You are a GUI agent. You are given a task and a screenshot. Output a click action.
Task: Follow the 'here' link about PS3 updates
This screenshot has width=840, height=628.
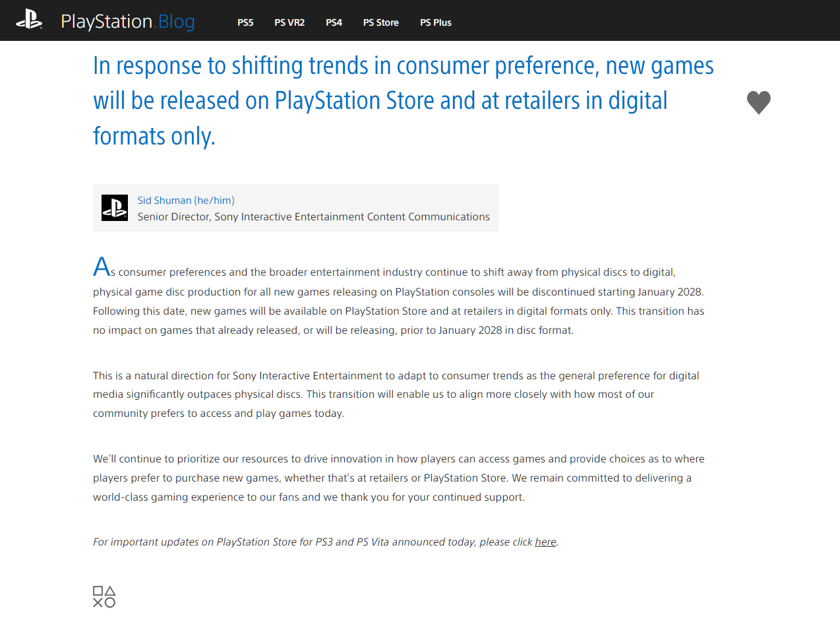tap(545, 542)
